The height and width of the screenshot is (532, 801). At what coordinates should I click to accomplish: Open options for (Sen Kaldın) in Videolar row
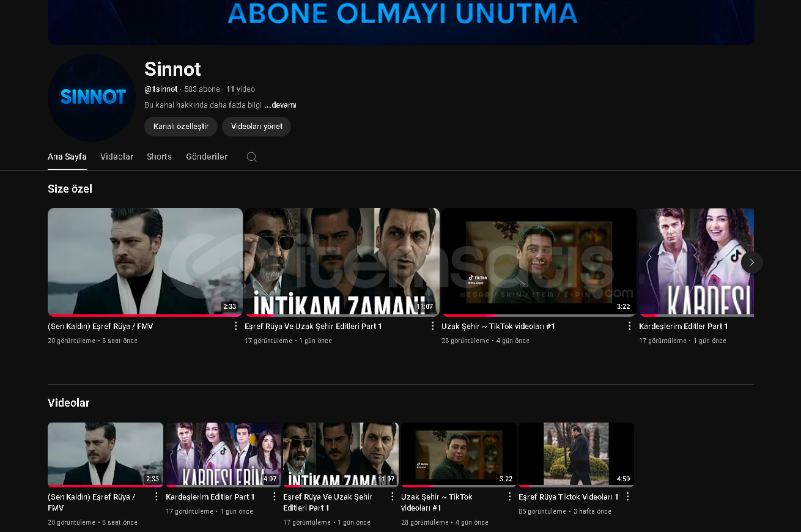click(156, 497)
